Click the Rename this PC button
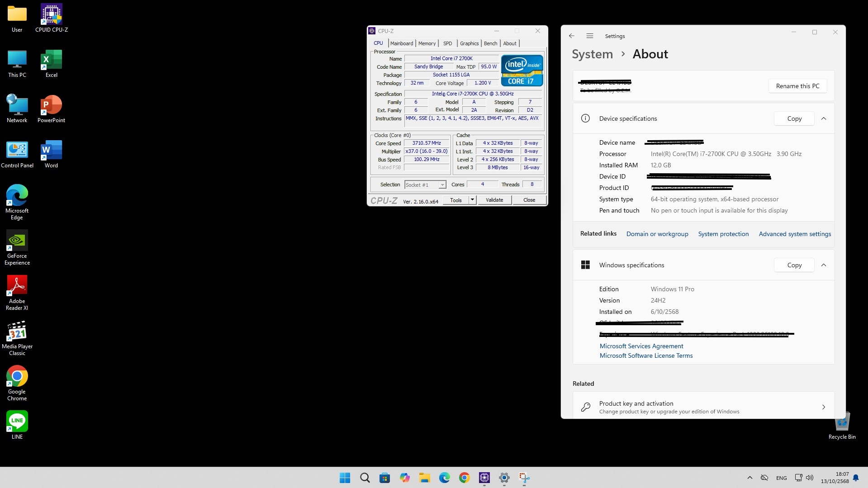This screenshot has width=868, height=488. pyautogui.click(x=797, y=86)
